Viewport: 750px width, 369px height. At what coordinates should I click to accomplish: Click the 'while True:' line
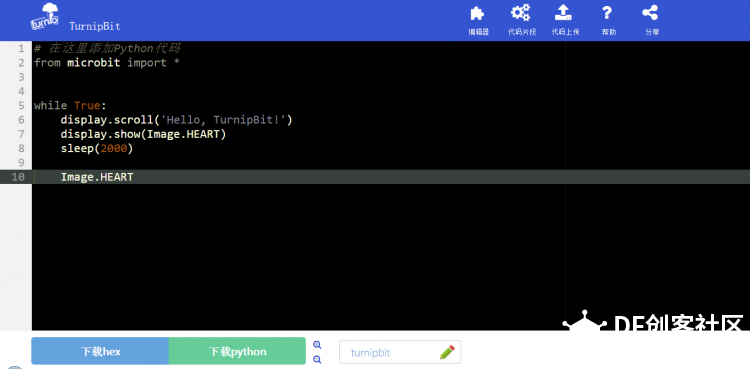coord(70,105)
